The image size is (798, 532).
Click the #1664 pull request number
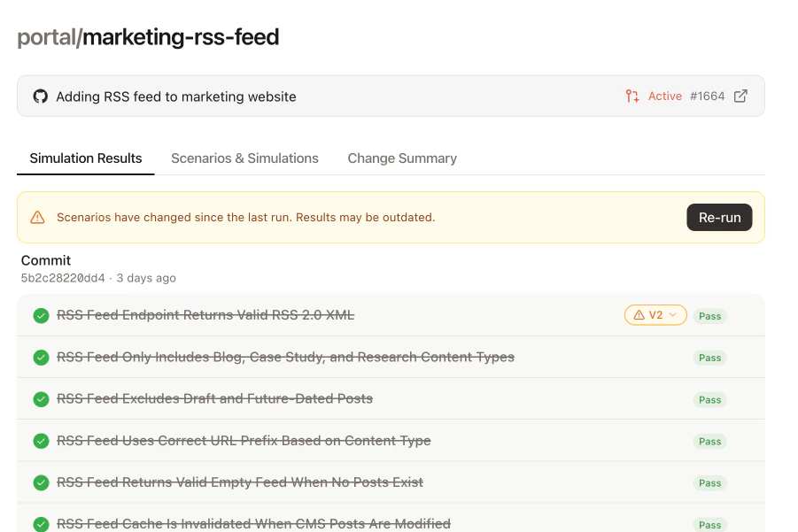pyautogui.click(x=706, y=96)
